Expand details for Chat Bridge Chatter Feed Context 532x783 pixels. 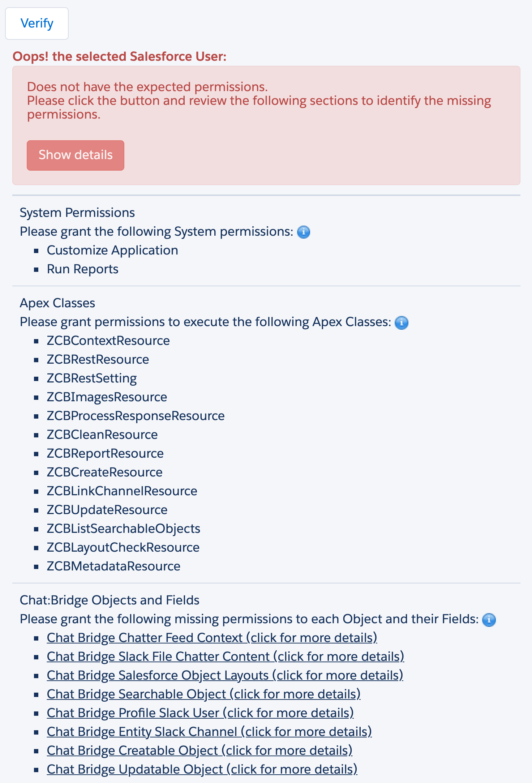click(x=212, y=638)
